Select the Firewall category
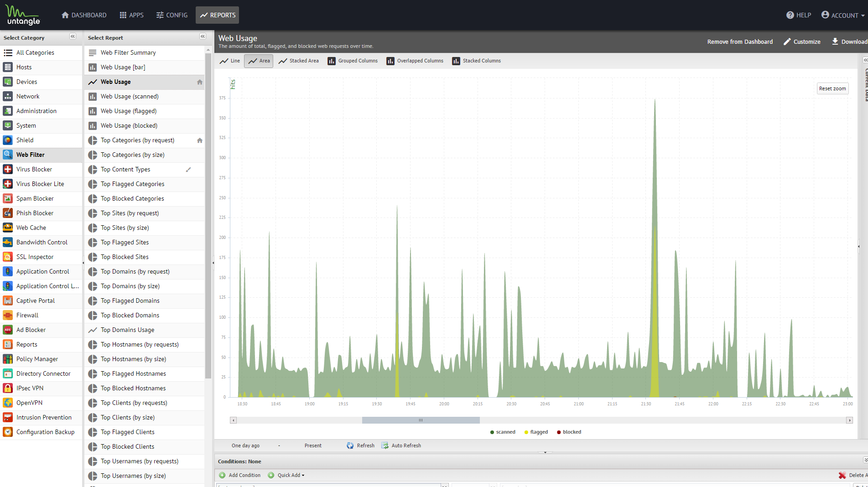 click(41, 315)
